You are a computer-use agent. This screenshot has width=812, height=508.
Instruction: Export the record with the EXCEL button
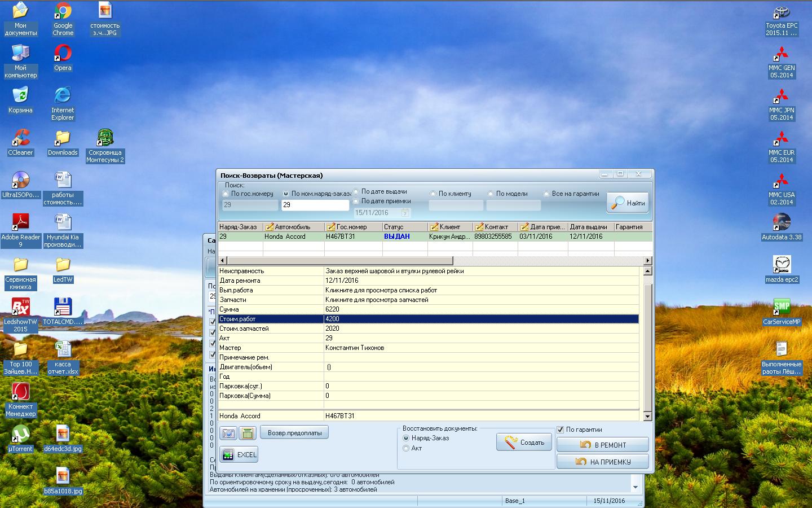click(x=239, y=454)
